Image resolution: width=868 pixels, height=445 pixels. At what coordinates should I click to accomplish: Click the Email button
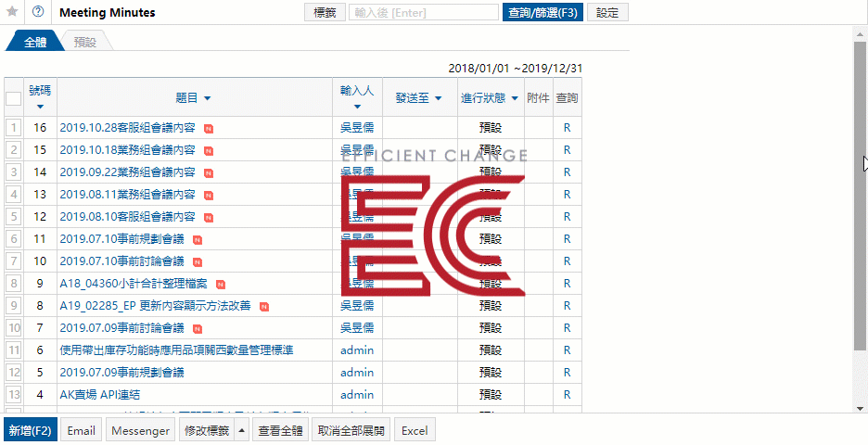(x=82, y=430)
